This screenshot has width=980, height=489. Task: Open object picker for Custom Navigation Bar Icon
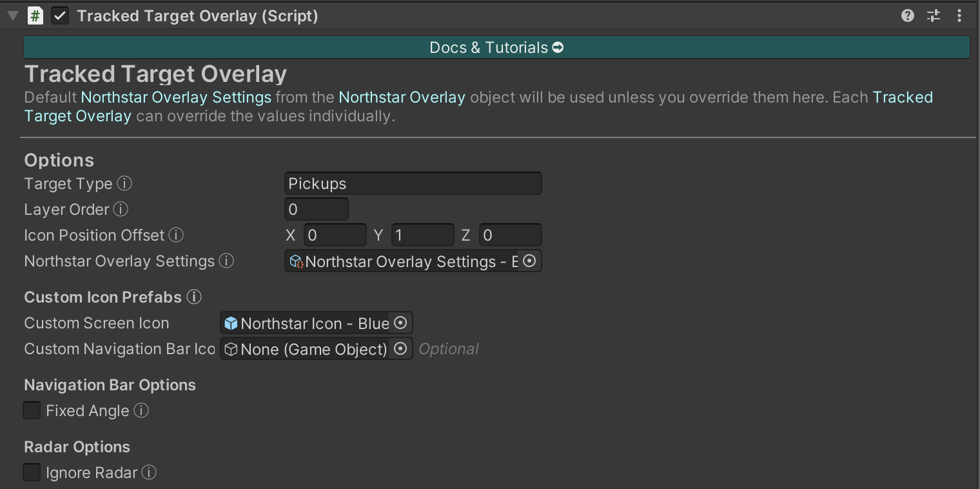(x=400, y=349)
